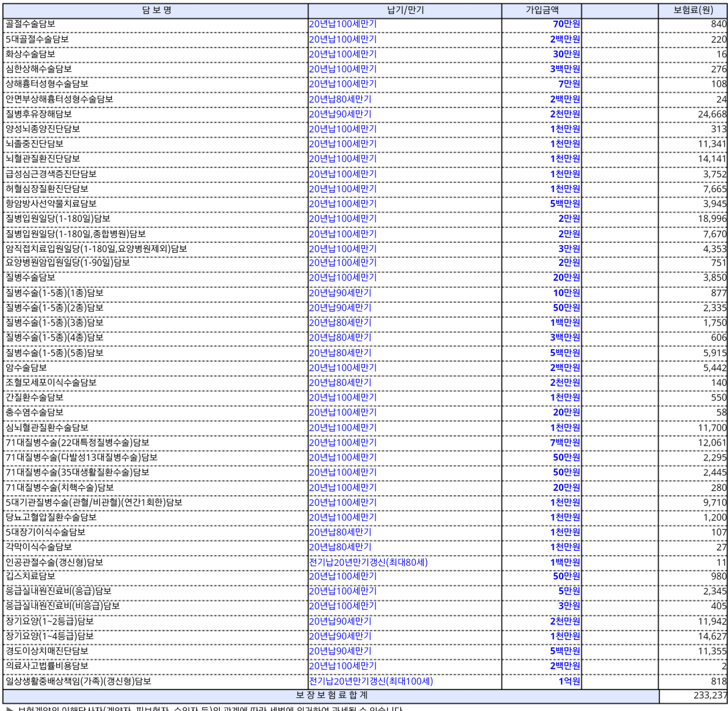Viewport: 728px width, 711px height.
Task: Click 각막이식수술담보 coverage name
Action: coord(39,547)
